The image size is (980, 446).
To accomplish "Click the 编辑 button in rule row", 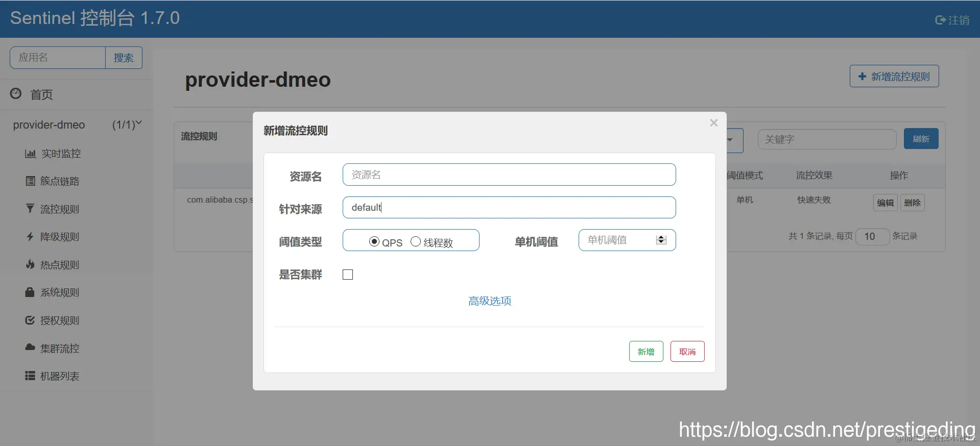I will tap(885, 203).
